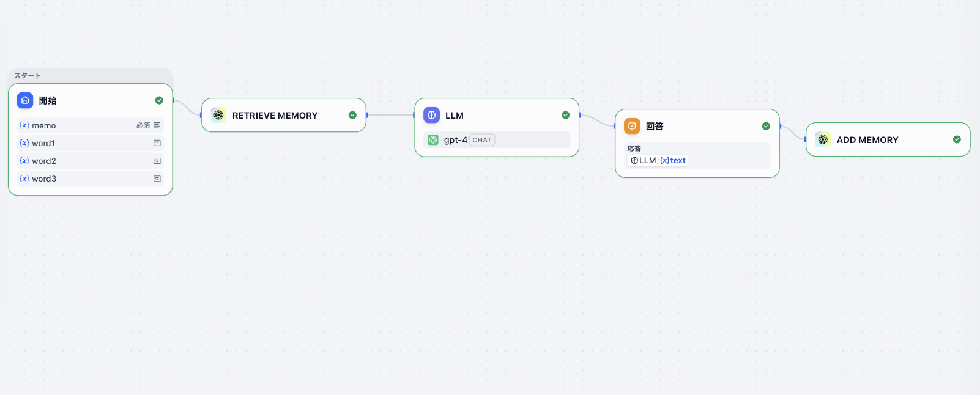Click paragraph type icon on memo row

pos(157,125)
